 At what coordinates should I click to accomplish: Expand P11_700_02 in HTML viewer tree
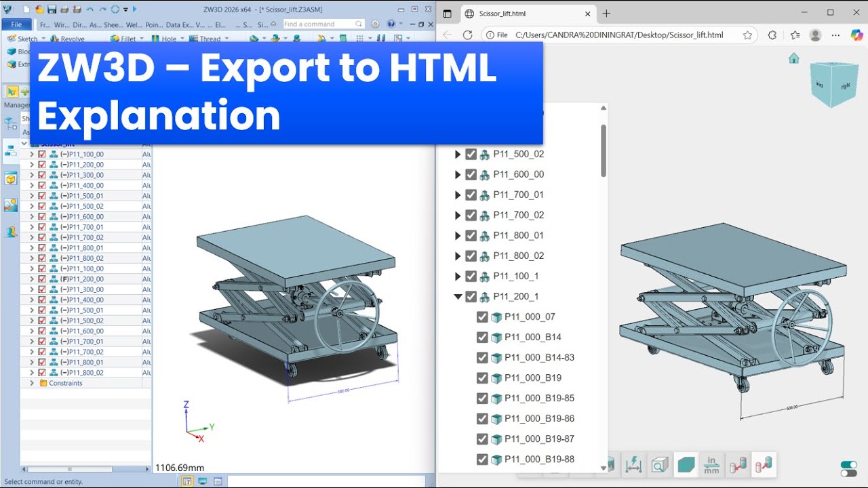click(458, 215)
